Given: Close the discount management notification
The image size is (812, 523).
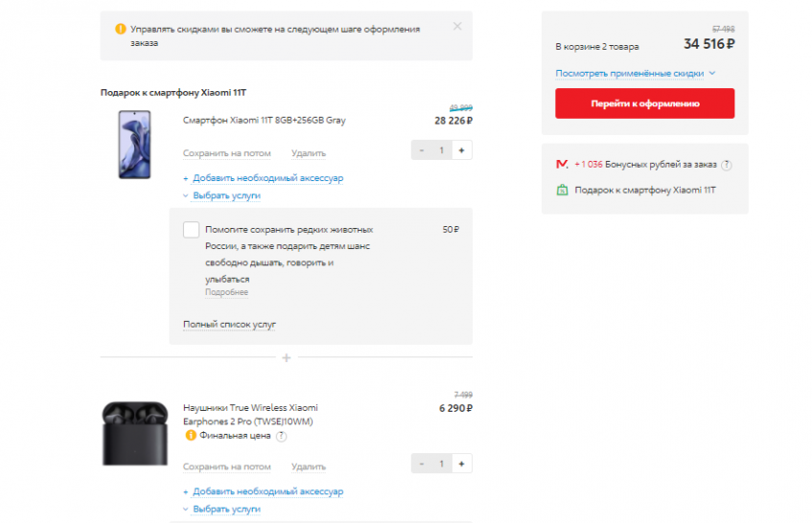Looking at the screenshot, I should 457,26.
